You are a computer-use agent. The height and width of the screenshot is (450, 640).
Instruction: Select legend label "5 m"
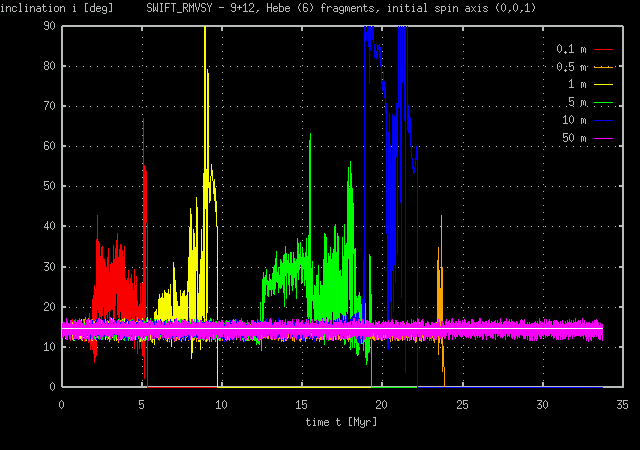click(577, 102)
